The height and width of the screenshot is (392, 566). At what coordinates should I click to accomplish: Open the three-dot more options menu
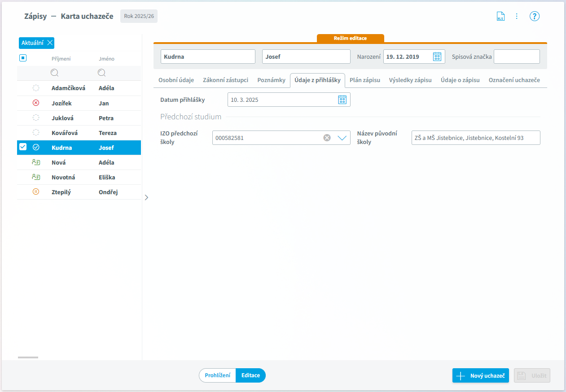(517, 17)
